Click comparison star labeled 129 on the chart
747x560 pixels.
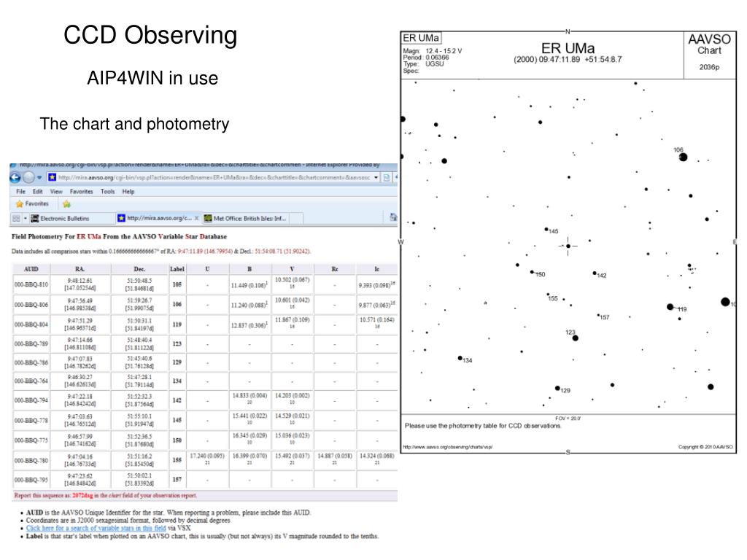557,389
